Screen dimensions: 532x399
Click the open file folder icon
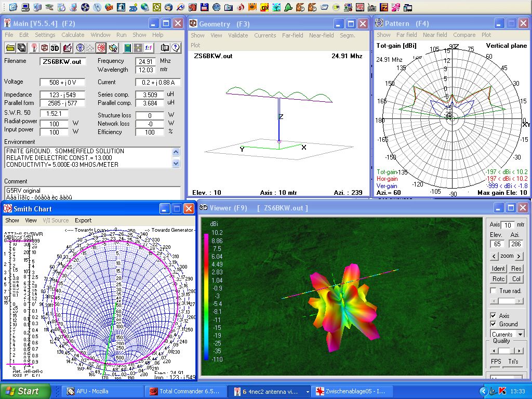point(10,48)
